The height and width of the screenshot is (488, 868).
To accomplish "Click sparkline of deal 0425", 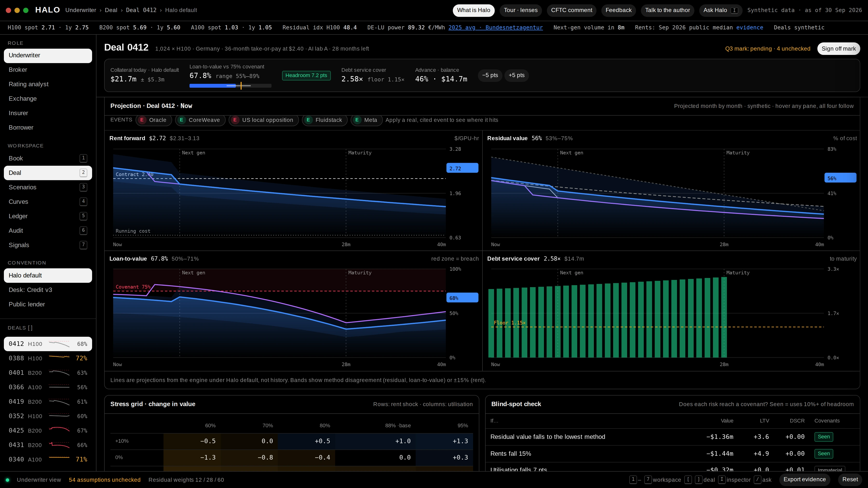I will 59,429.
